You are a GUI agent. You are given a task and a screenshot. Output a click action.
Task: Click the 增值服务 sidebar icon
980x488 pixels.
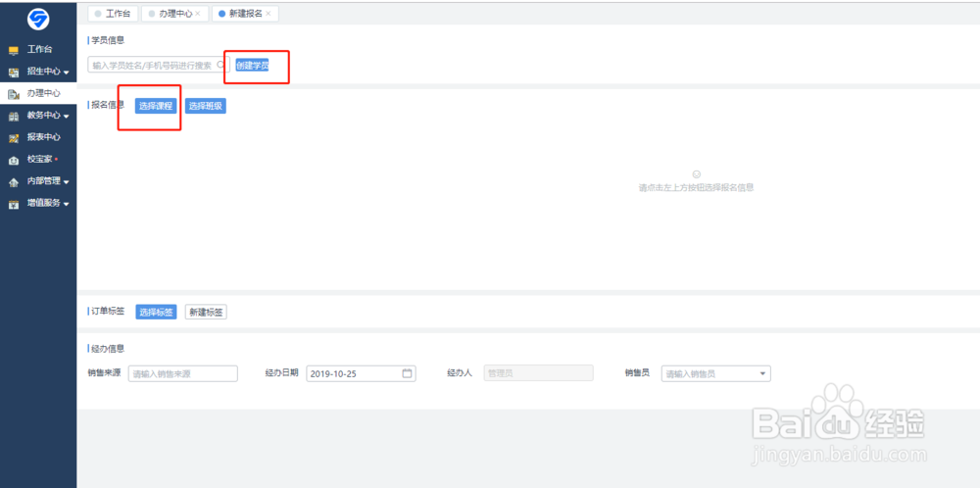click(14, 204)
